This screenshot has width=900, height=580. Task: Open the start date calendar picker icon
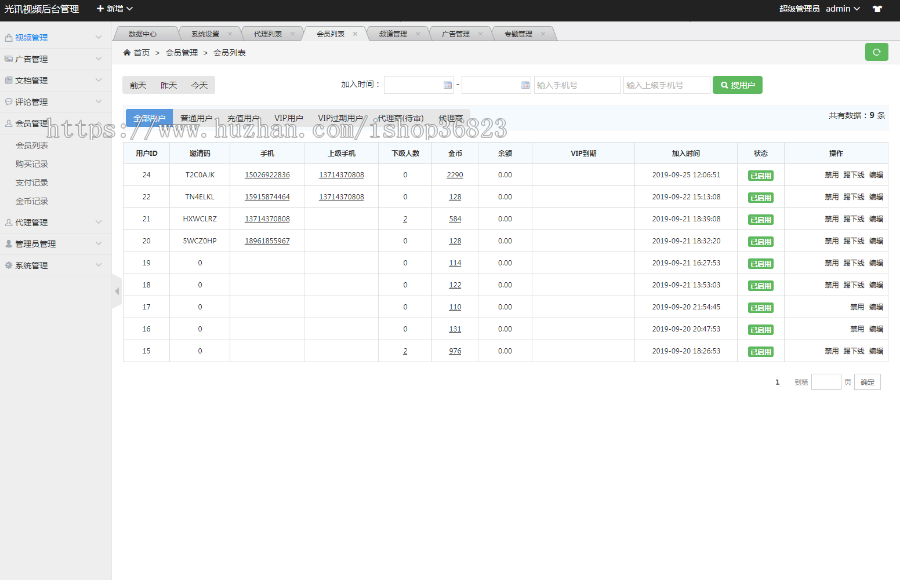(x=447, y=86)
